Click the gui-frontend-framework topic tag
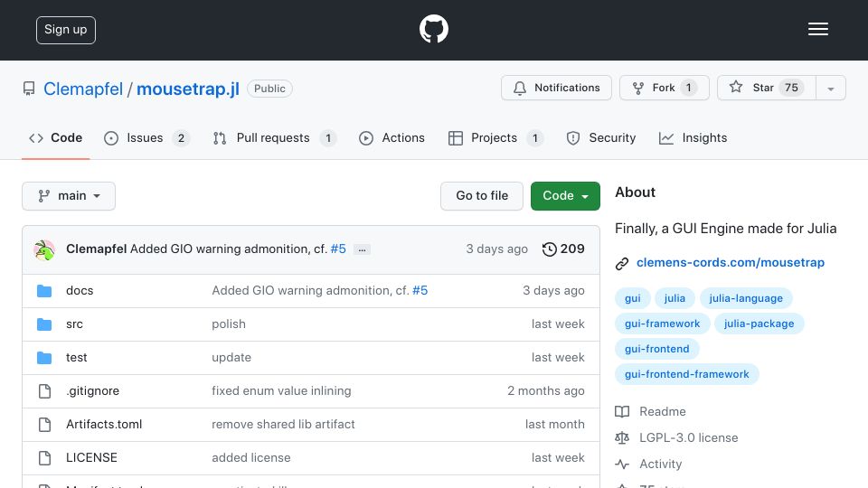This screenshot has width=868, height=488. (x=686, y=374)
